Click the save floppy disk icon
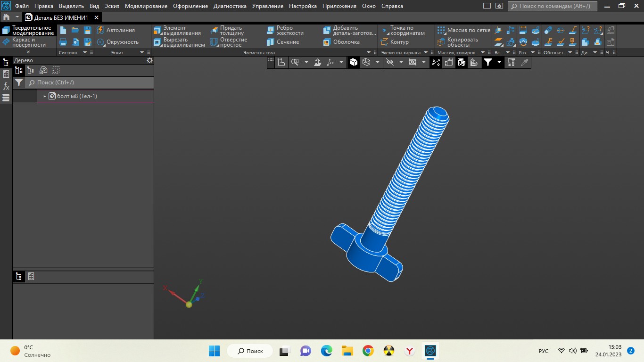Viewport: 644px width, 362px height. click(x=87, y=30)
